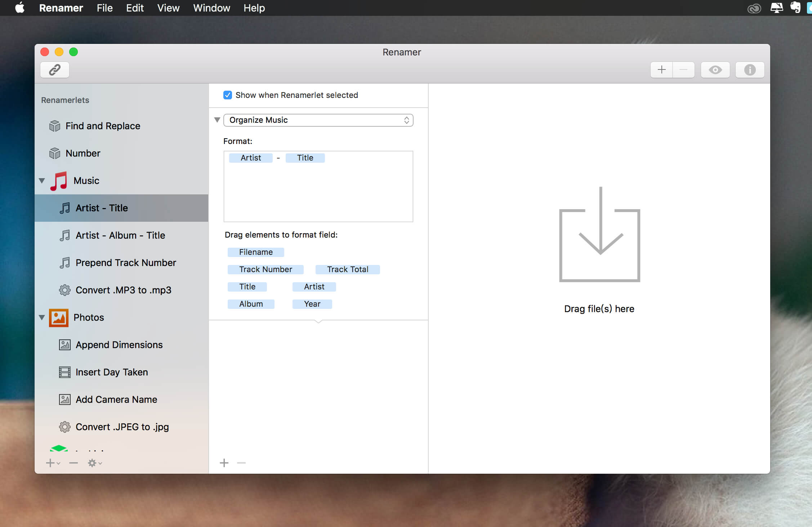Toggle Show when Renamerlet selected checkbox

click(227, 95)
